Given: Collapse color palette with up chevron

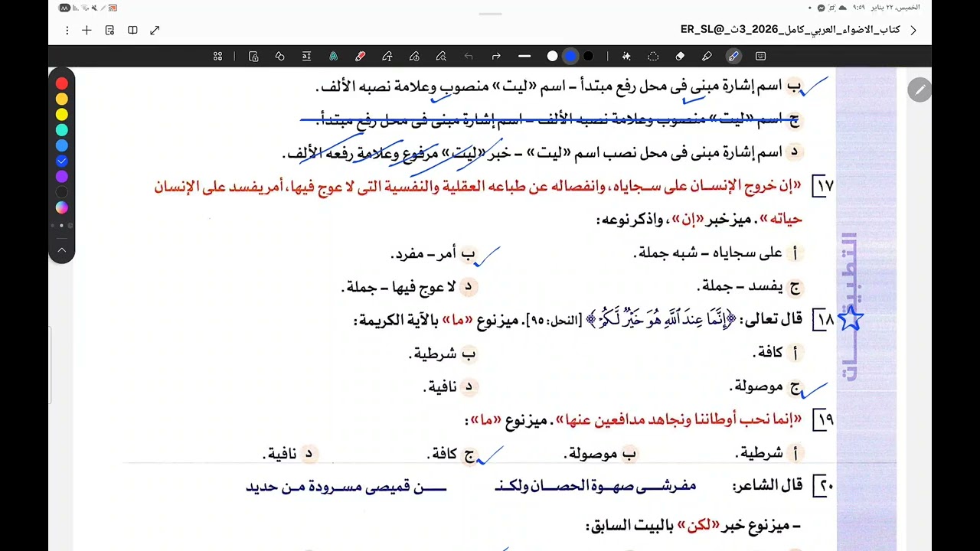Looking at the screenshot, I should point(62,250).
